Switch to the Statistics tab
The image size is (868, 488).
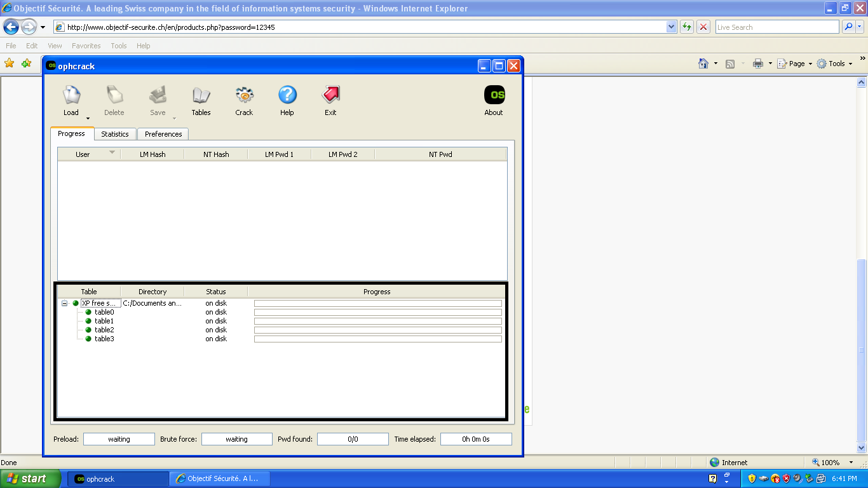[x=114, y=134]
